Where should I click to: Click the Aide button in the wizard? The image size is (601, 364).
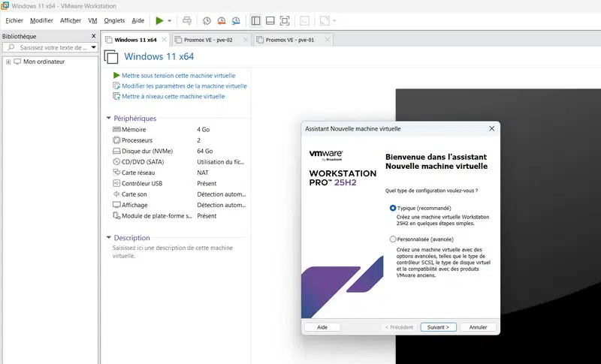(x=322, y=327)
